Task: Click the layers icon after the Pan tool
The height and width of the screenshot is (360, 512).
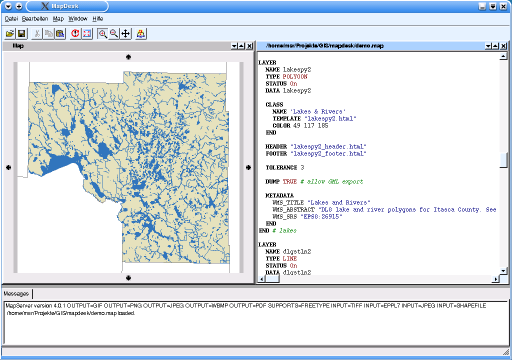Action: tap(141, 34)
